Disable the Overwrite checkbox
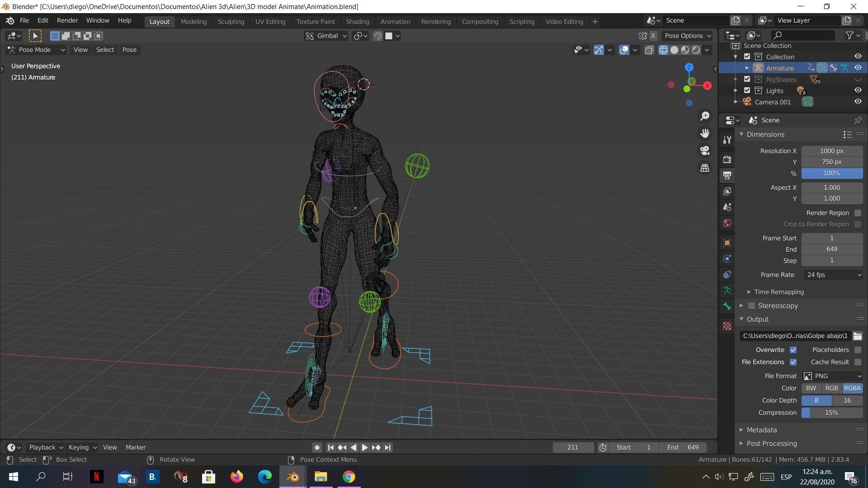868x488 pixels. tap(793, 350)
